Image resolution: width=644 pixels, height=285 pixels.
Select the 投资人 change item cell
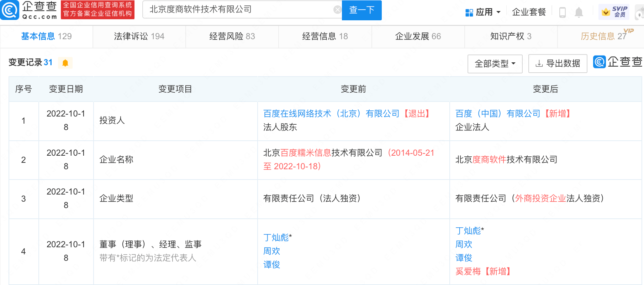coord(175,121)
